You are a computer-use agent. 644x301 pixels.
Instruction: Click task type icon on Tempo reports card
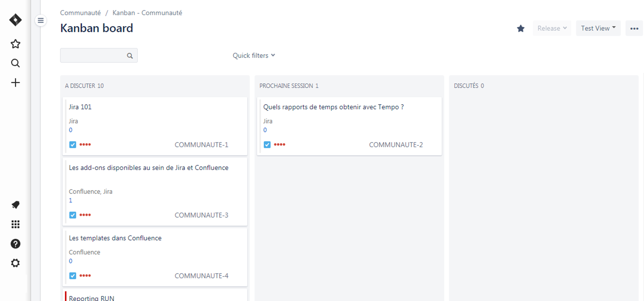click(267, 144)
